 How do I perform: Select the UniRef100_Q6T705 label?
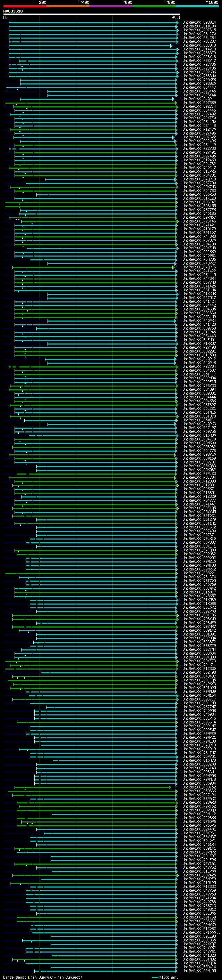199,581
